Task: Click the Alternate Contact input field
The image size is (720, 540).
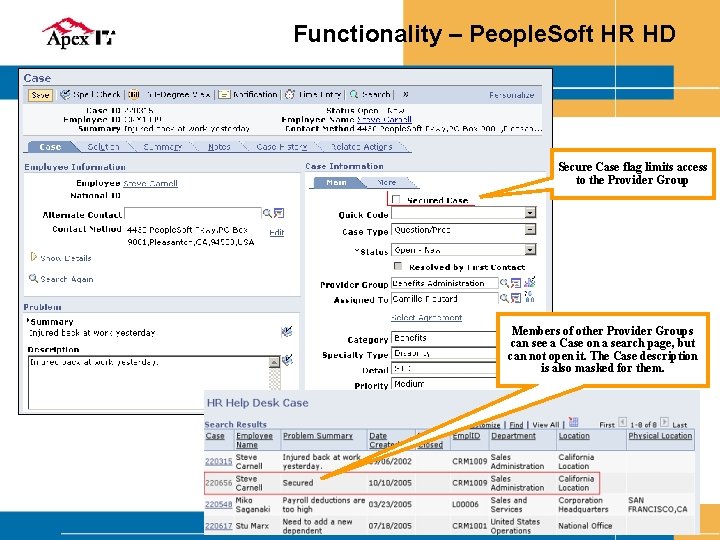Action: coord(192,214)
